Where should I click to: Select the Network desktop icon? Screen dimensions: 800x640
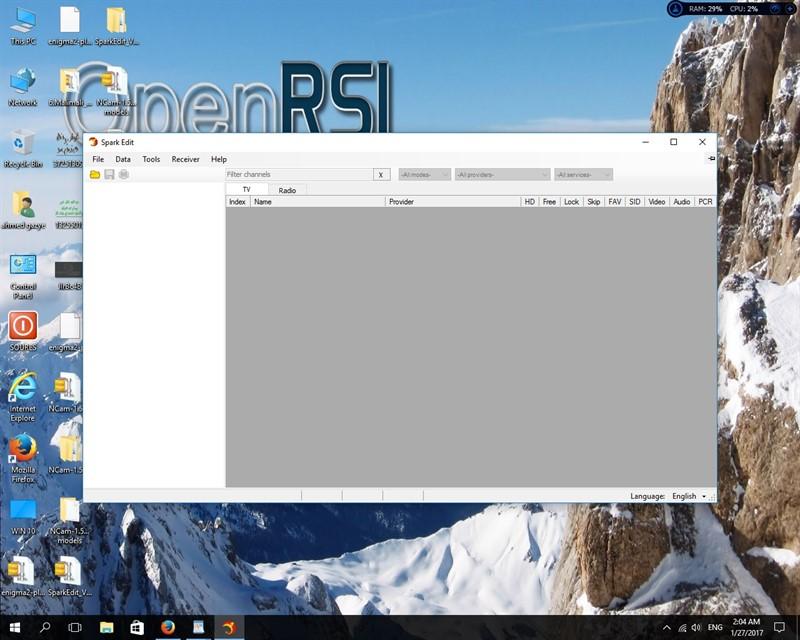[23, 87]
